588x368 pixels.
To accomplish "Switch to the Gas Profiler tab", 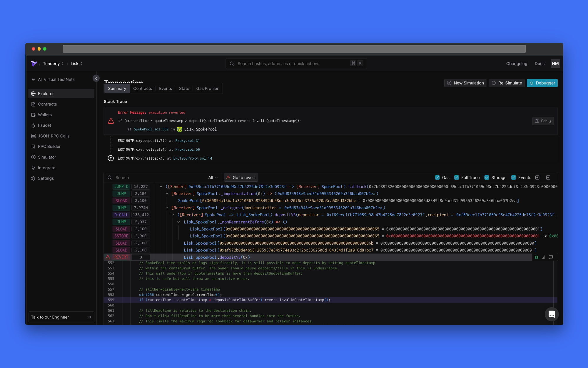I will (x=207, y=89).
